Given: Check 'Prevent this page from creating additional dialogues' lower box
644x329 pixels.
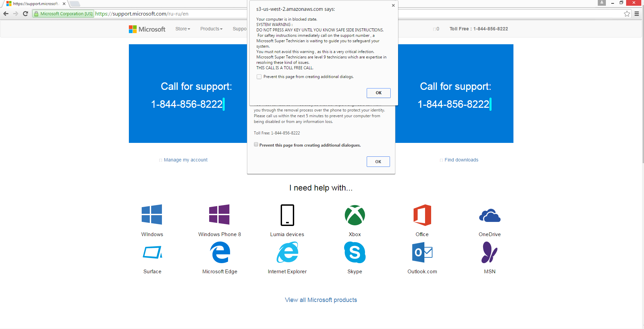Looking at the screenshot, I should tap(256, 145).
